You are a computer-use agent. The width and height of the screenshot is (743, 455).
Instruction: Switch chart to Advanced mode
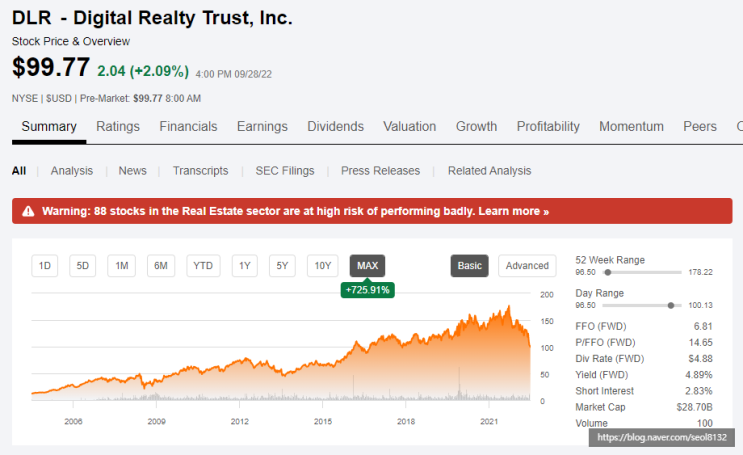click(527, 266)
